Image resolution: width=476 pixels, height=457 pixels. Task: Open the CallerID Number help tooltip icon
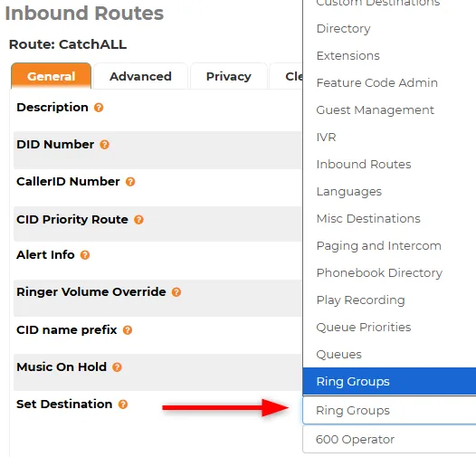point(130,182)
